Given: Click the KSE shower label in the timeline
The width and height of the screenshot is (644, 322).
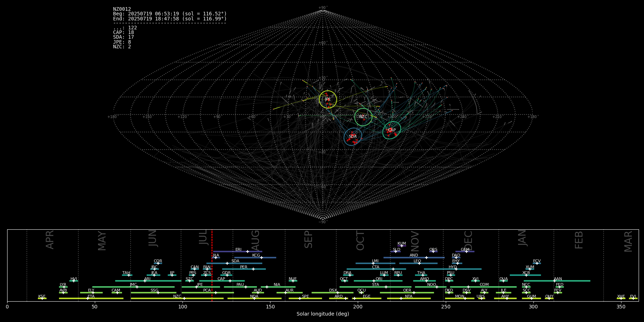Looking at the screenshot, I should (x=42, y=297).
